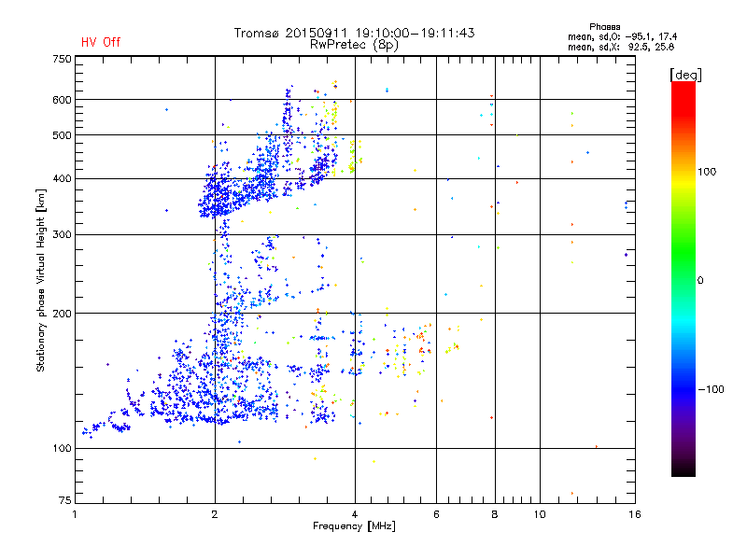The height and width of the screenshot is (560, 747).
Task: Click the y-axis tick label '400'
Action: click(x=62, y=179)
